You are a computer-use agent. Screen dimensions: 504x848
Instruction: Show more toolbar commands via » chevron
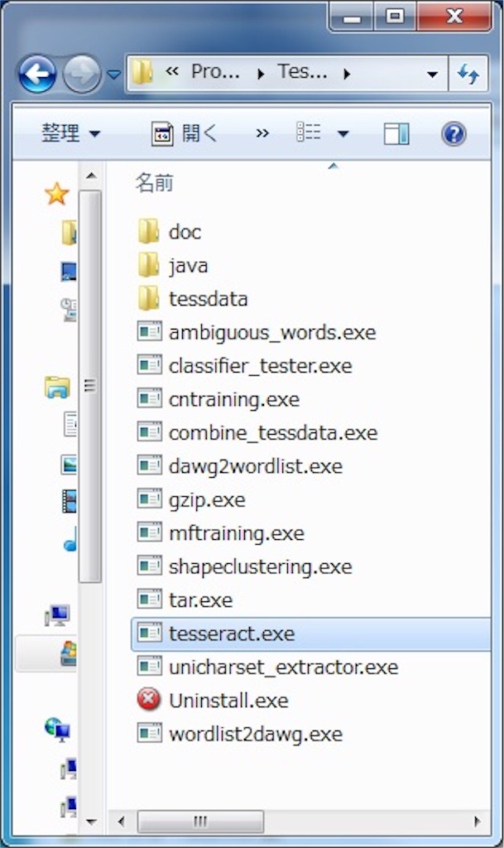[x=262, y=133]
